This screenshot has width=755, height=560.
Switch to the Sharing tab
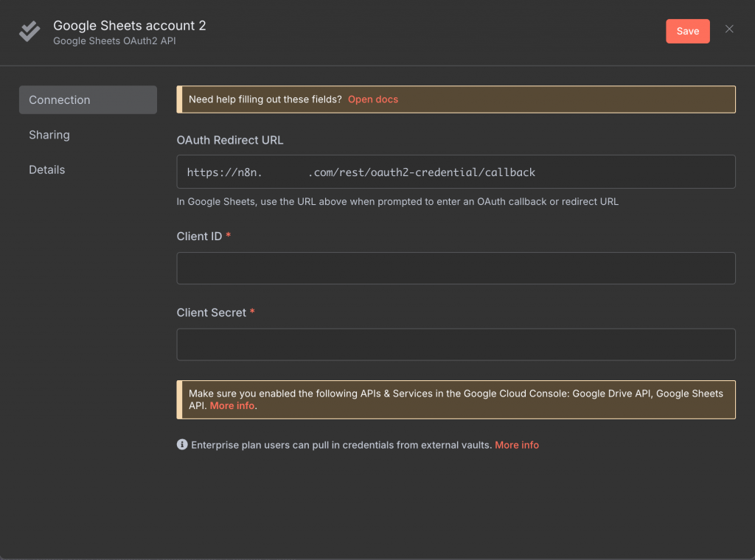(x=49, y=135)
